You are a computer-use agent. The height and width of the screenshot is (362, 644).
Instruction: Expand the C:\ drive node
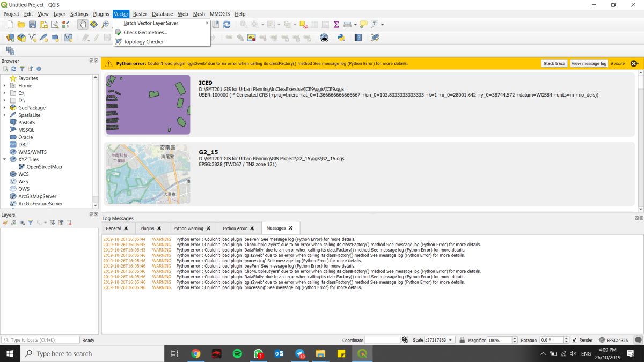[4, 93]
